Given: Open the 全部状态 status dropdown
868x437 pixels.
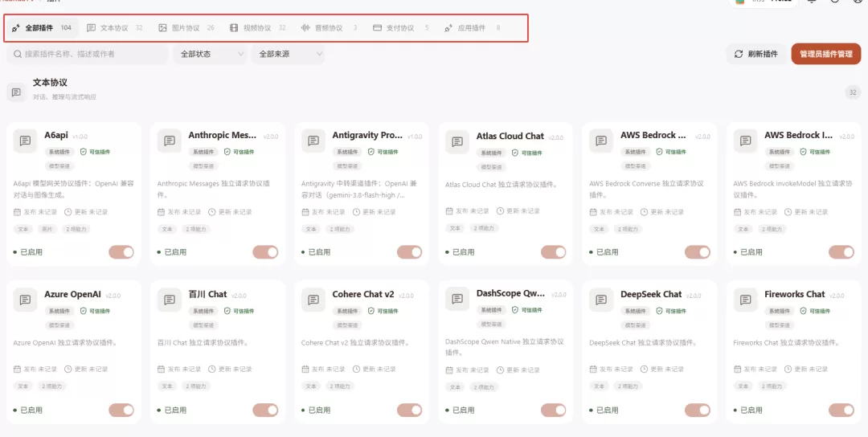Looking at the screenshot, I should point(210,54).
